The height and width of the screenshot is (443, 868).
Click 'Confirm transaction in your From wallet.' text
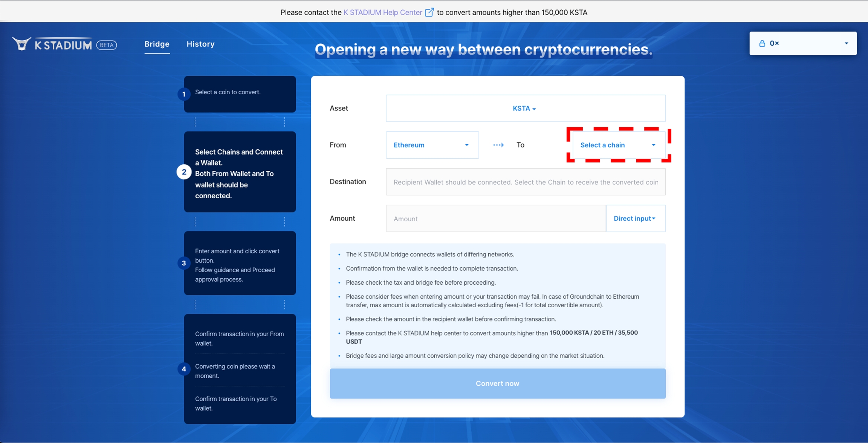click(240, 339)
